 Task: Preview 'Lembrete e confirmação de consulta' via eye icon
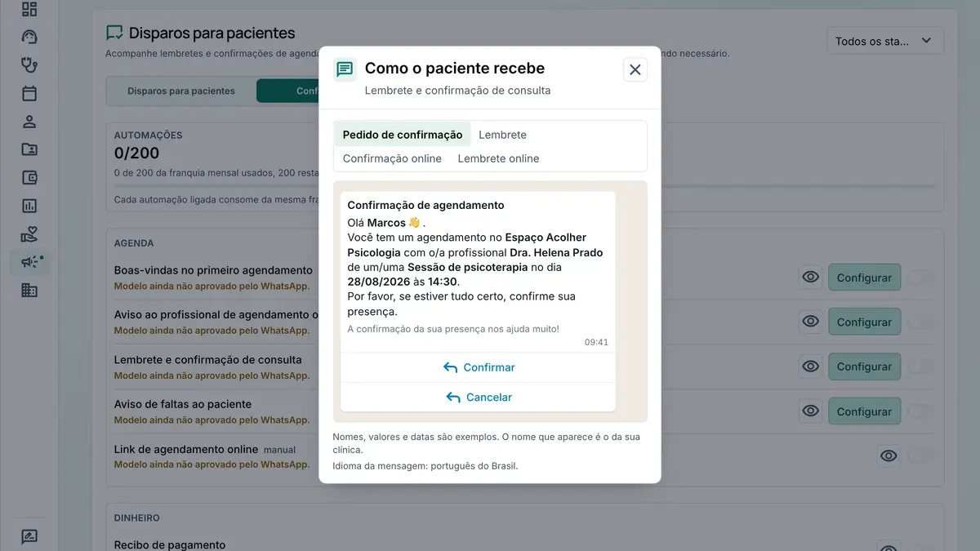(x=810, y=367)
